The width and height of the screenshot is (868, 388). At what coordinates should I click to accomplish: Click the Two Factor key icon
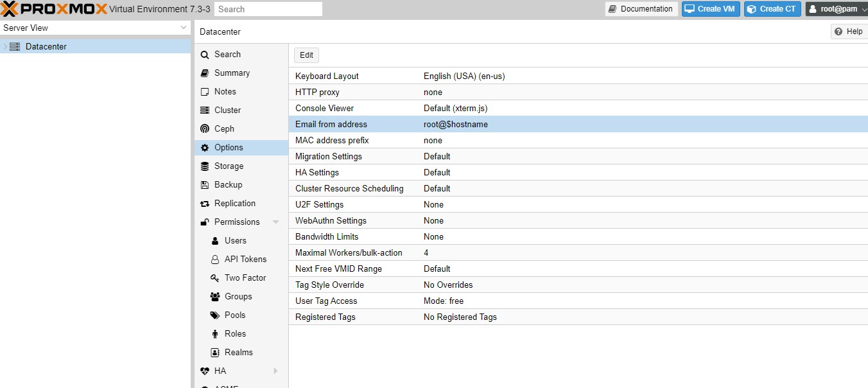click(215, 278)
